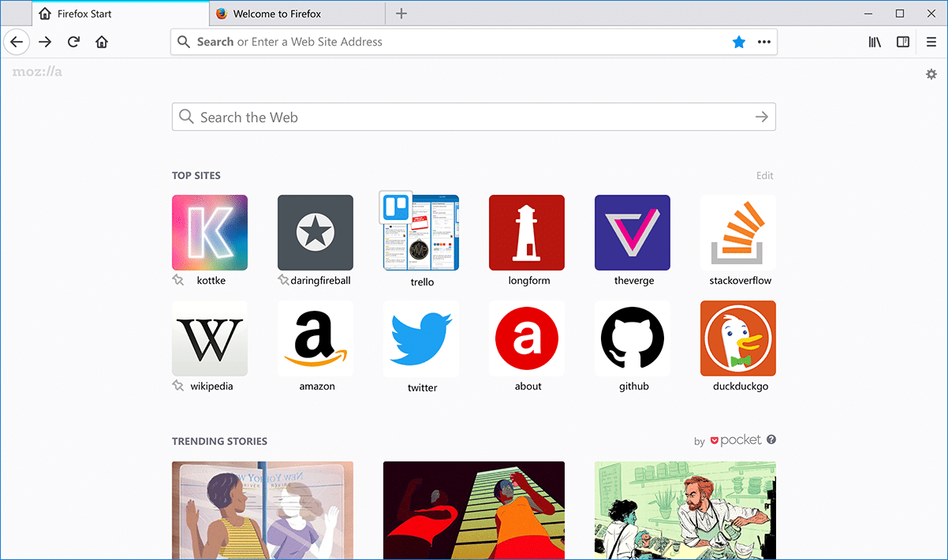Click the 'twitter' label text
Image resolution: width=948 pixels, height=560 pixels.
coord(423,387)
